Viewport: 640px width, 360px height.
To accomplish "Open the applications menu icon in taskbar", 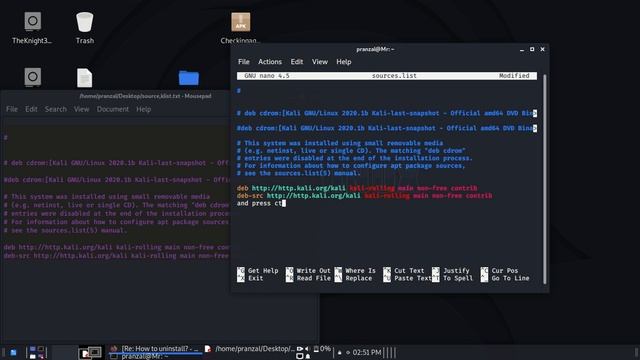I will (x=13, y=352).
